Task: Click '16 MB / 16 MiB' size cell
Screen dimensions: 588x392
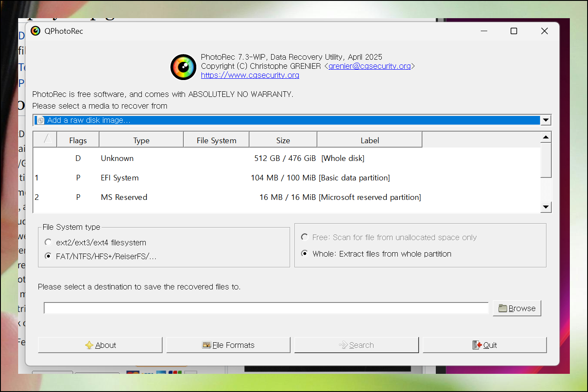Action: coord(288,197)
